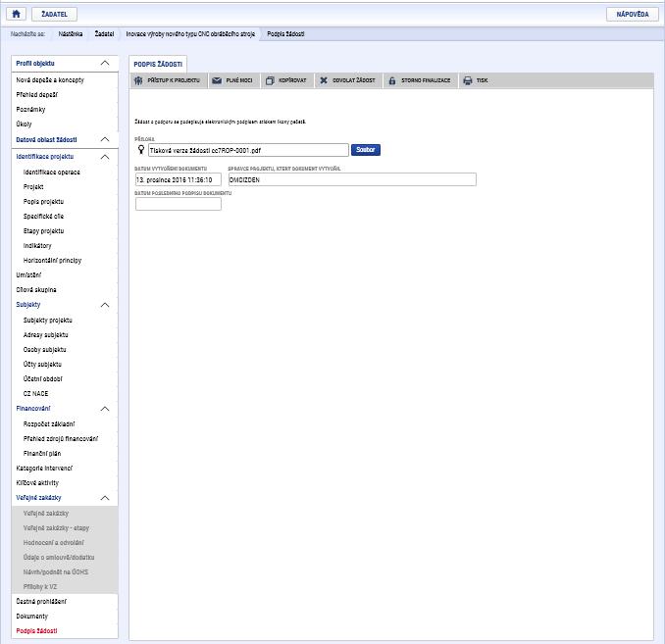Open Subjekty projektu
The height and width of the screenshot is (644, 665).
[47, 321]
